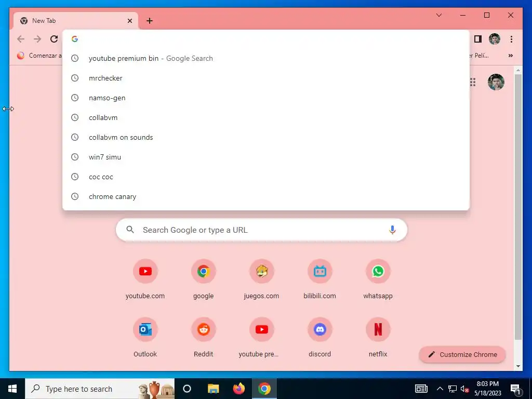Open the side panel icon in toolbar
Image resolution: width=532 pixels, height=399 pixels.
click(x=478, y=39)
